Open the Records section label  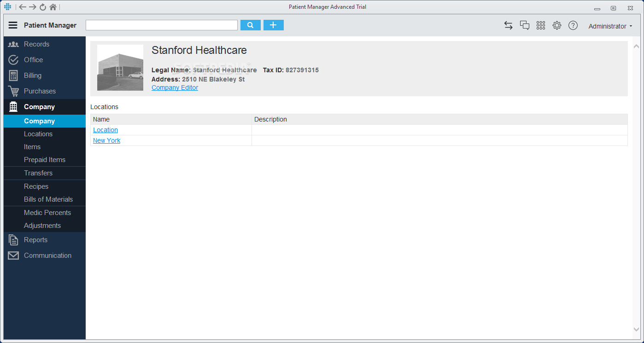36,44
